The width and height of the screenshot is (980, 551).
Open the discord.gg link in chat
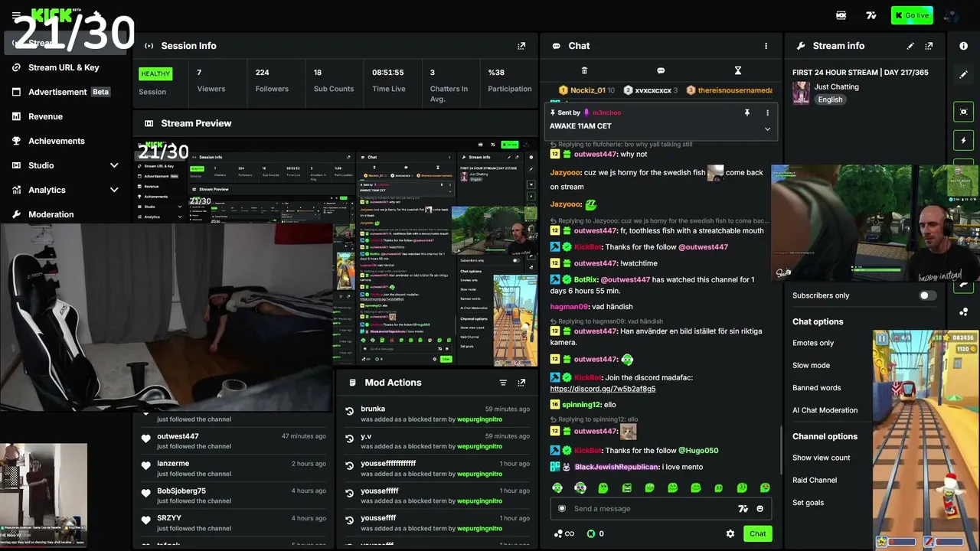tap(603, 389)
